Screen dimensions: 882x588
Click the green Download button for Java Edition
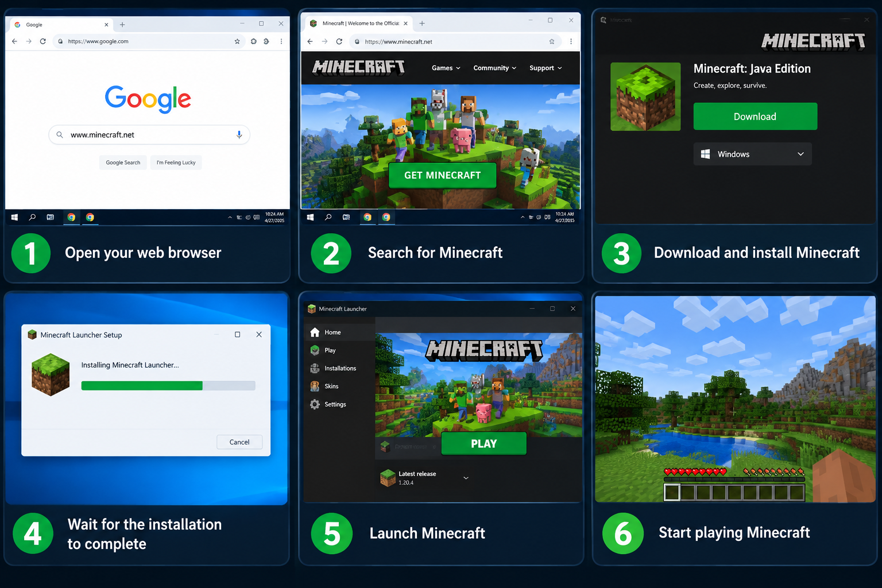tap(755, 117)
